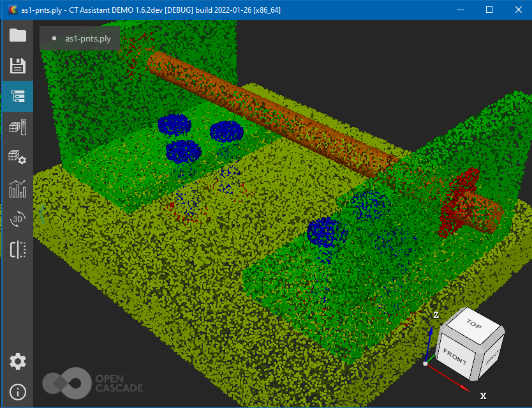
Task: Click the bullet before as1-pnts.ply
Action: pyautogui.click(x=54, y=39)
